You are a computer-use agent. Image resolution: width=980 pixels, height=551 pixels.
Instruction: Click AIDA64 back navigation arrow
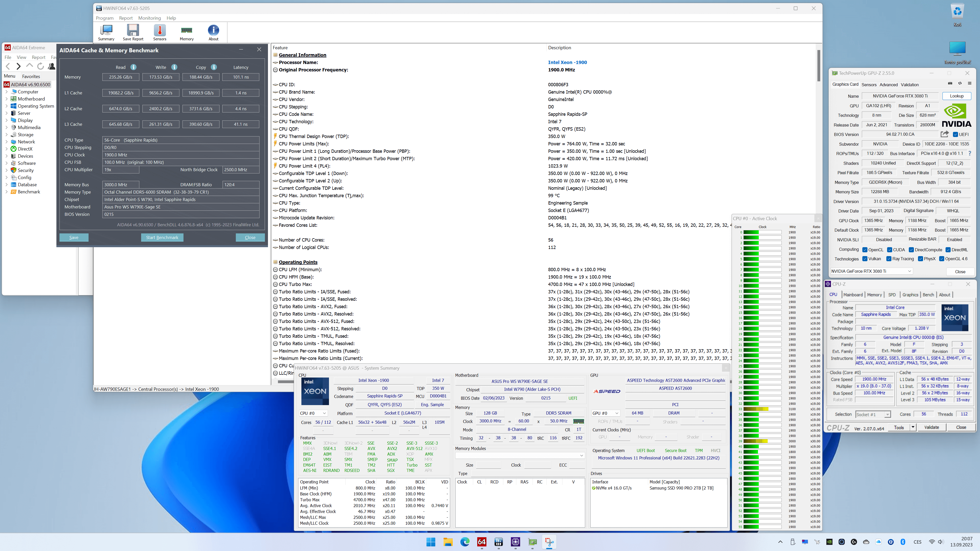[x=8, y=67]
